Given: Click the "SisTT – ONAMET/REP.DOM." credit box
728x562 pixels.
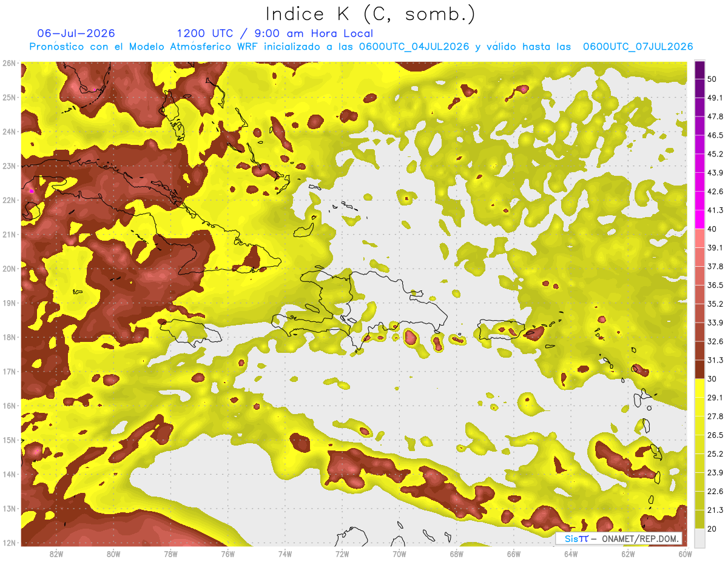Looking at the screenshot, I should pos(619,538).
